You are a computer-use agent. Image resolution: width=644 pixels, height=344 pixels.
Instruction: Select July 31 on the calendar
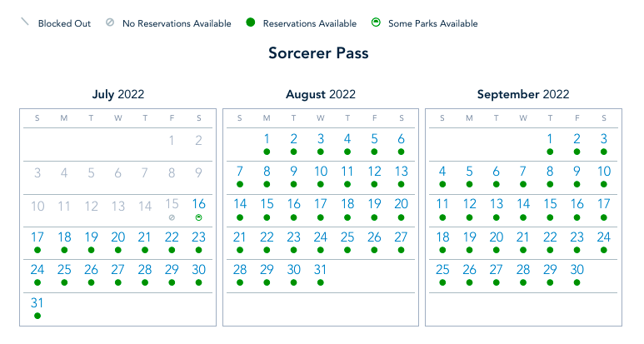coord(37,302)
